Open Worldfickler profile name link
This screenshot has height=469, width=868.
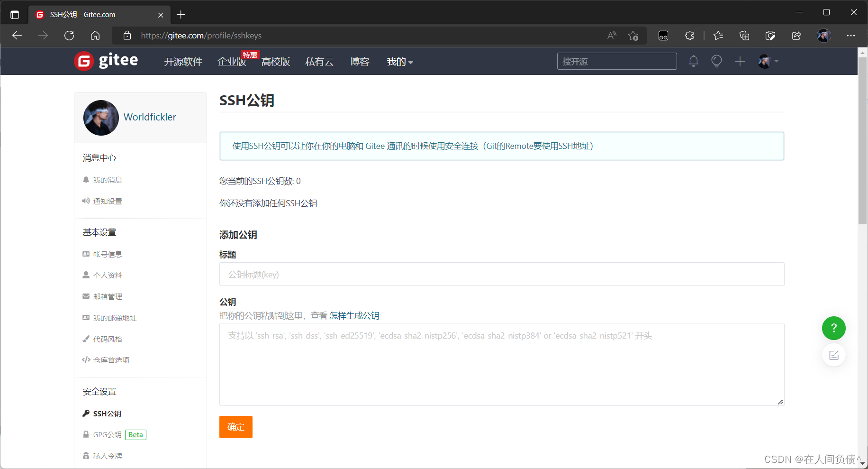point(150,117)
